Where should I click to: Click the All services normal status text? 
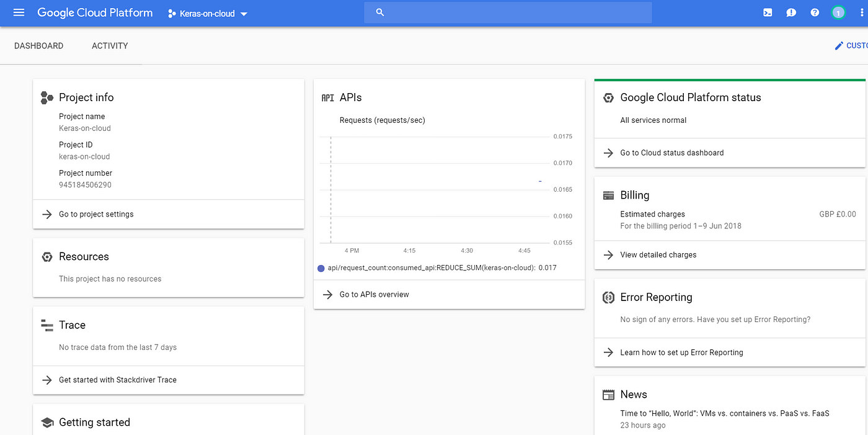click(653, 120)
